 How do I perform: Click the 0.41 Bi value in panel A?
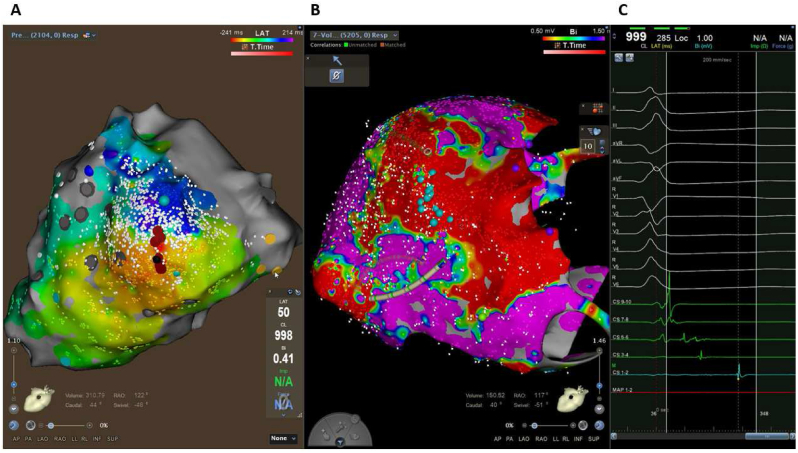283,359
